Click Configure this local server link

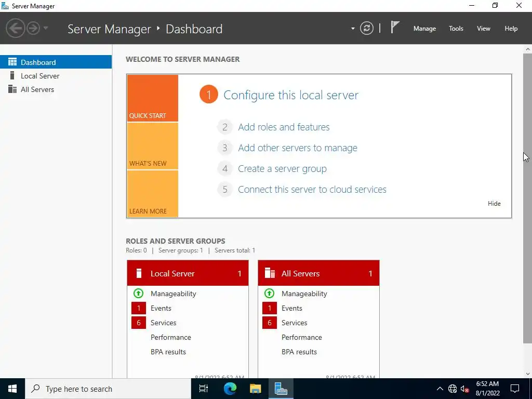point(291,95)
